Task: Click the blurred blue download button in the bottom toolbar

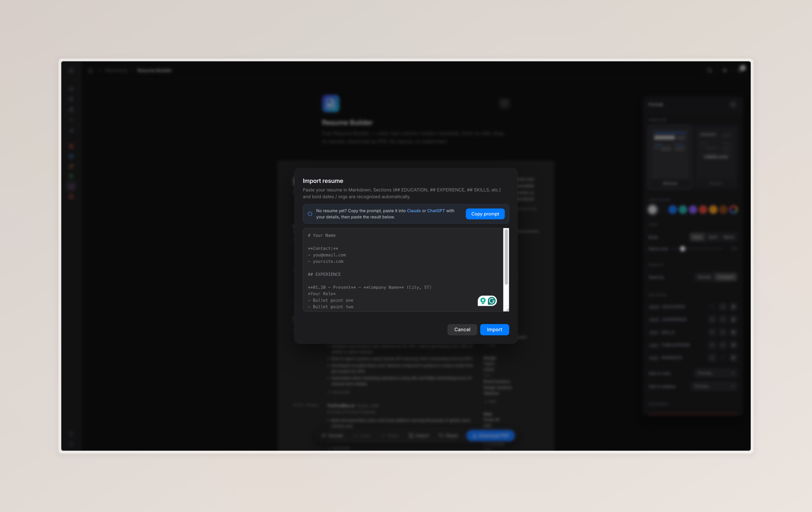Action: (x=490, y=435)
